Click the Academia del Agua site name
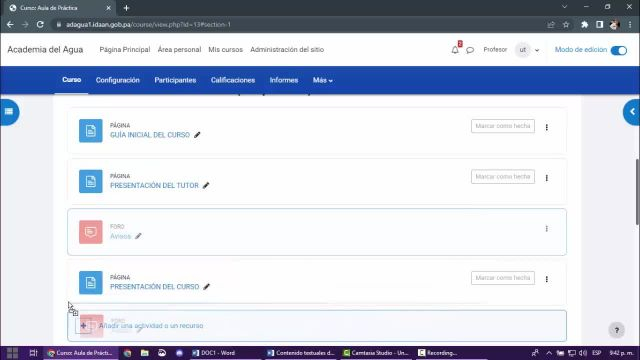640x360 pixels. tap(45, 50)
